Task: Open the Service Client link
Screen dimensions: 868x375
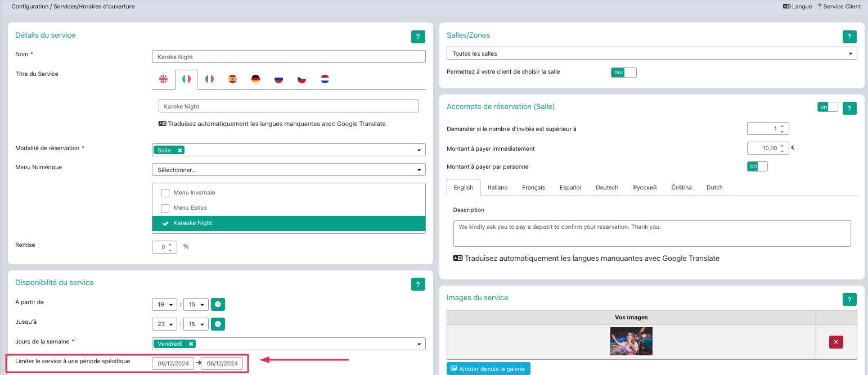Action: tap(839, 7)
